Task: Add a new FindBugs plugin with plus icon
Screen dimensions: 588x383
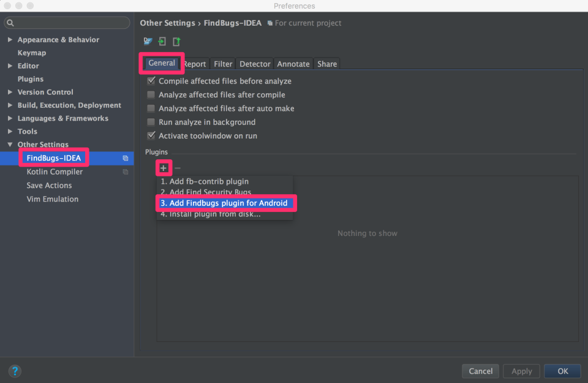Action: (164, 167)
